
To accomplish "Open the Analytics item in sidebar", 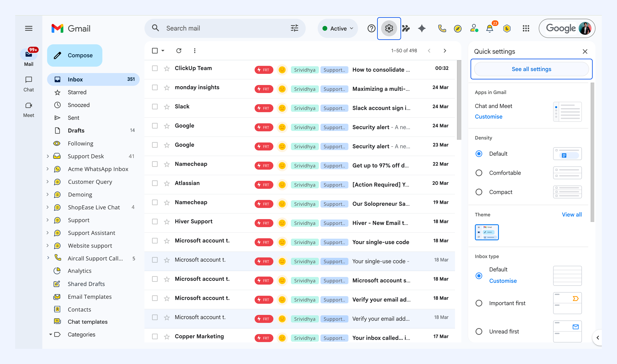I will [x=93, y=271].
